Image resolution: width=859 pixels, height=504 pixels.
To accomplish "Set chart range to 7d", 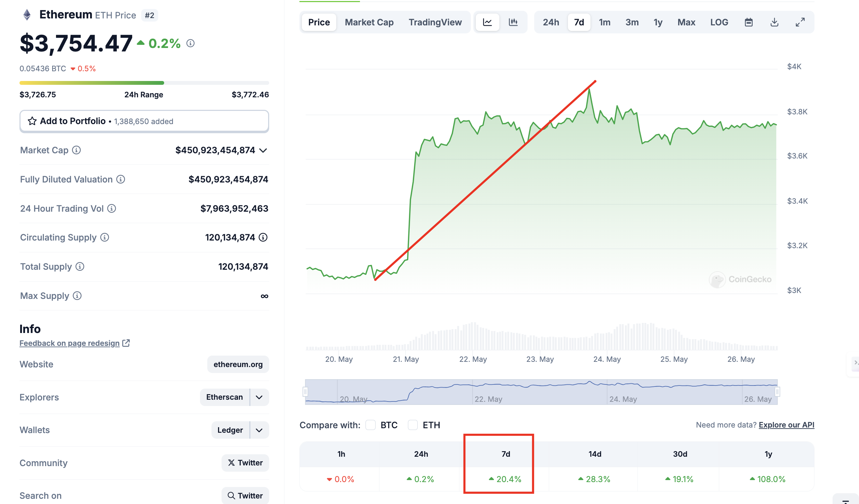I will [579, 22].
